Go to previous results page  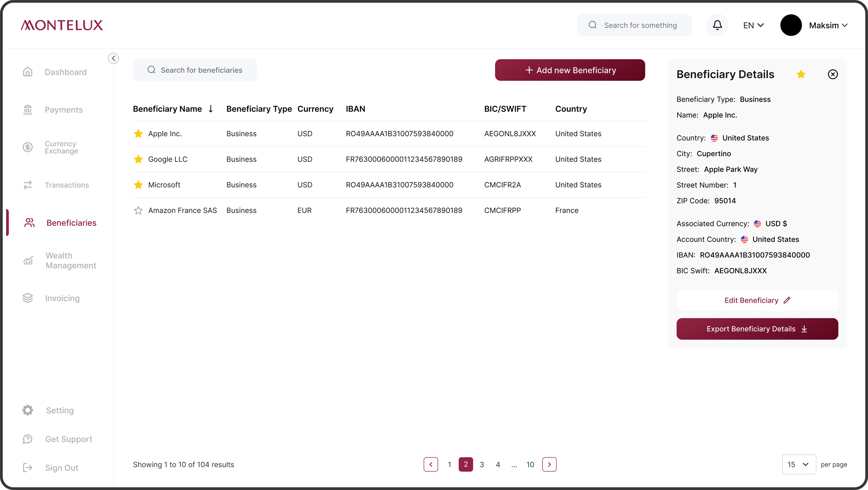[431, 464]
